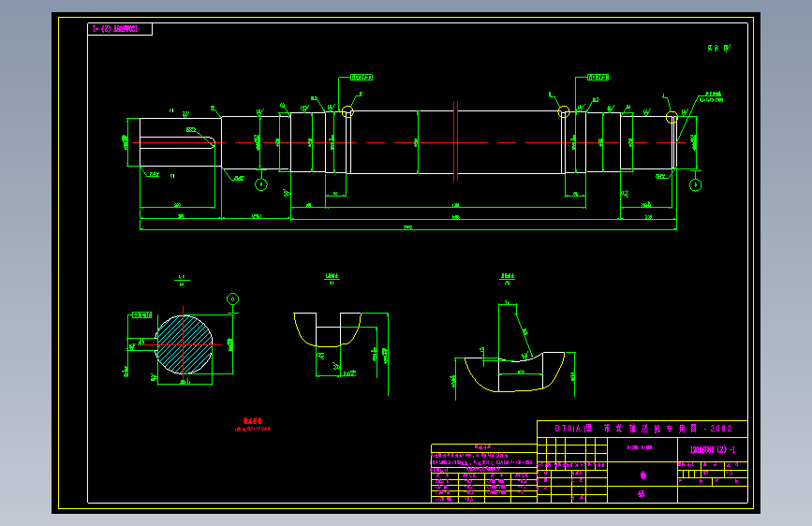Click the overall length dimension below the shaft
This screenshot has height=526, width=812.
(x=408, y=227)
